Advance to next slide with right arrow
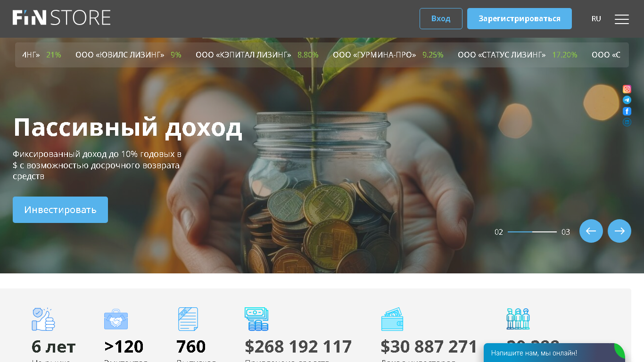Viewport: 644px width, 362px height. pos(619,231)
